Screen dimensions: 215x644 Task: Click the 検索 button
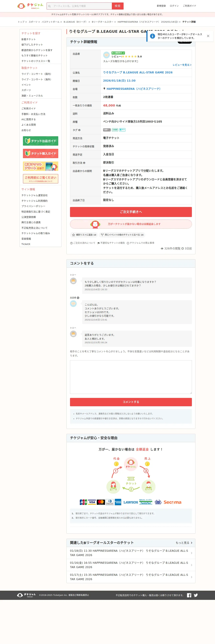coord(118,6)
